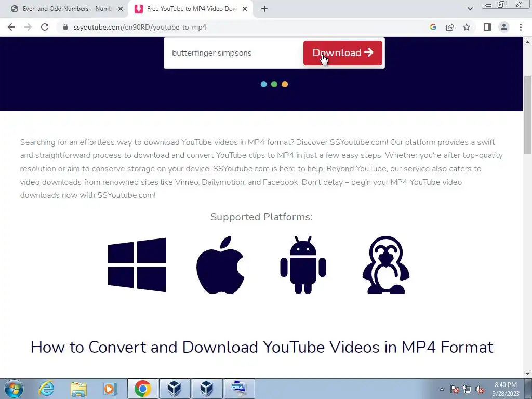Click the Show desktop button
The image size is (532, 399).
pyautogui.click(x=529, y=389)
